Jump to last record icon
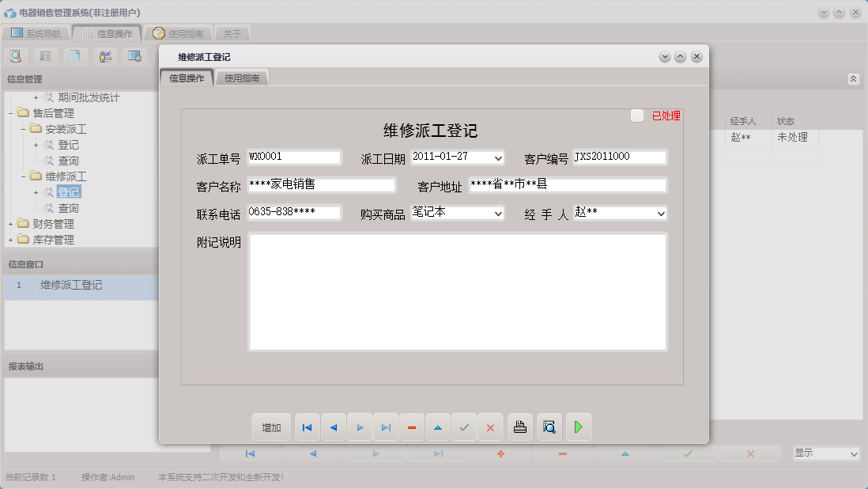This screenshot has width=868, height=489. (x=386, y=426)
